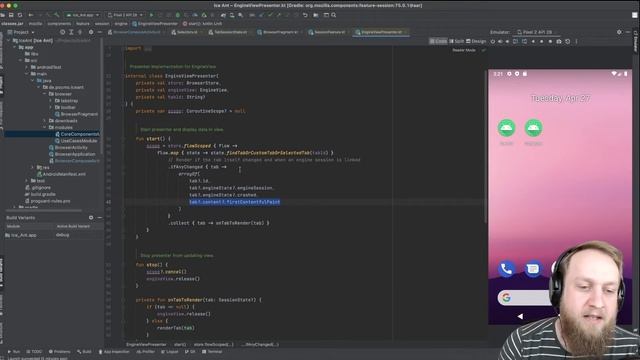
Task: Toggle Reader Mode in editor
Action: 464,50
